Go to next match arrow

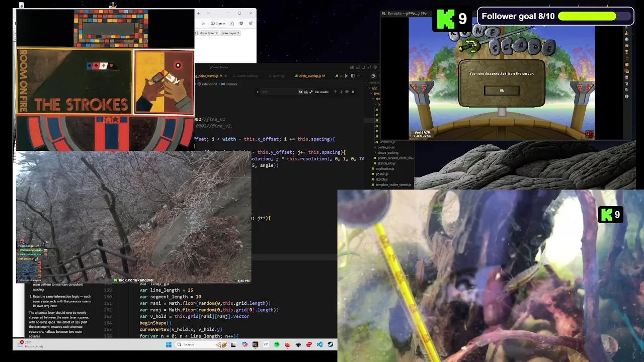point(341,92)
